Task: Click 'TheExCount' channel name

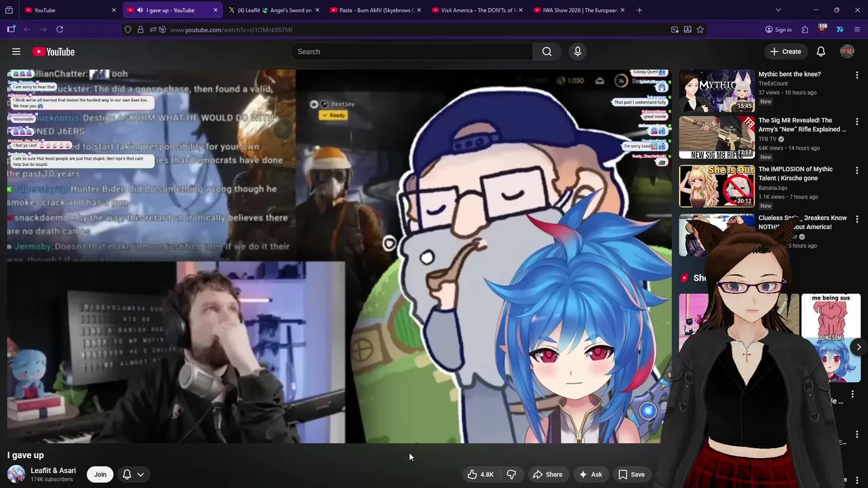Action: click(773, 83)
